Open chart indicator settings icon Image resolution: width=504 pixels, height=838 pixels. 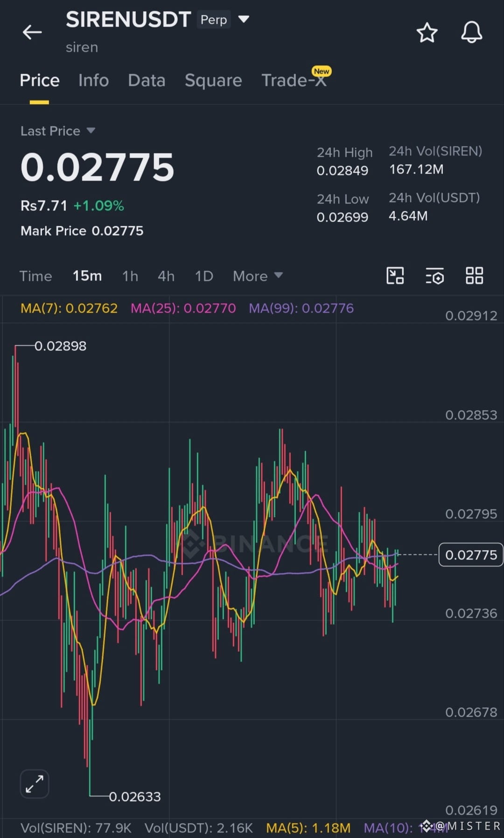pyautogui.click(x=434, y=276)
